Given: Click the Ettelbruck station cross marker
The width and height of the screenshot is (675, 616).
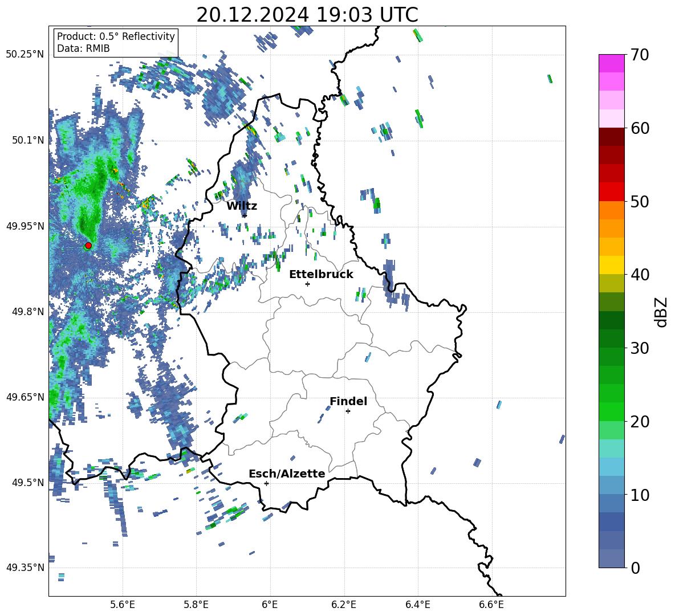Looking at the screenshot, I should (x=307, y=284).
